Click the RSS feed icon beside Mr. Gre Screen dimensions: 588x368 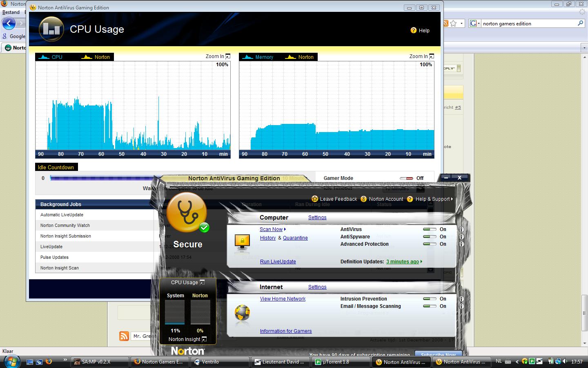click(124, 336)
